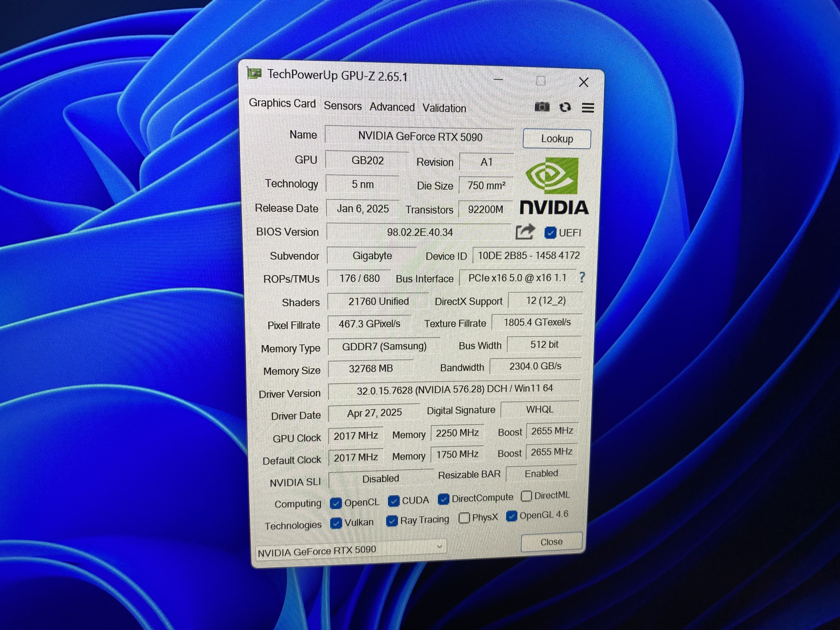The height and width of the screenshot is (630, 840).
Task: Click the screenshot camera icon
Action: [542, 107]
